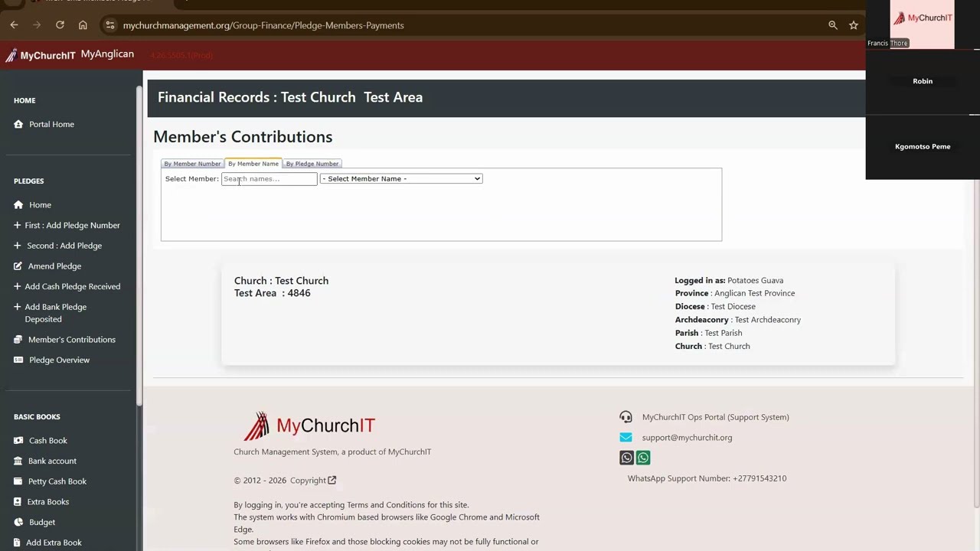
Task: Click the Extra Books icon
Action: 18,502
